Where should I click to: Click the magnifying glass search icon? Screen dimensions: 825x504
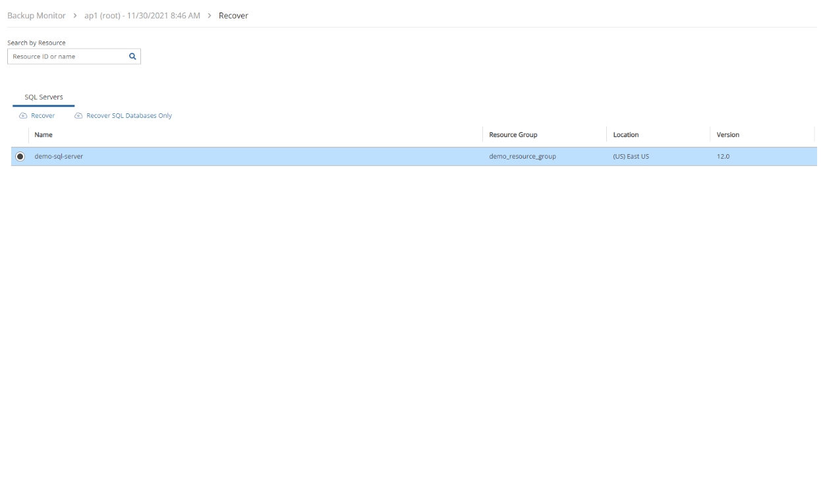click(132, 57)
